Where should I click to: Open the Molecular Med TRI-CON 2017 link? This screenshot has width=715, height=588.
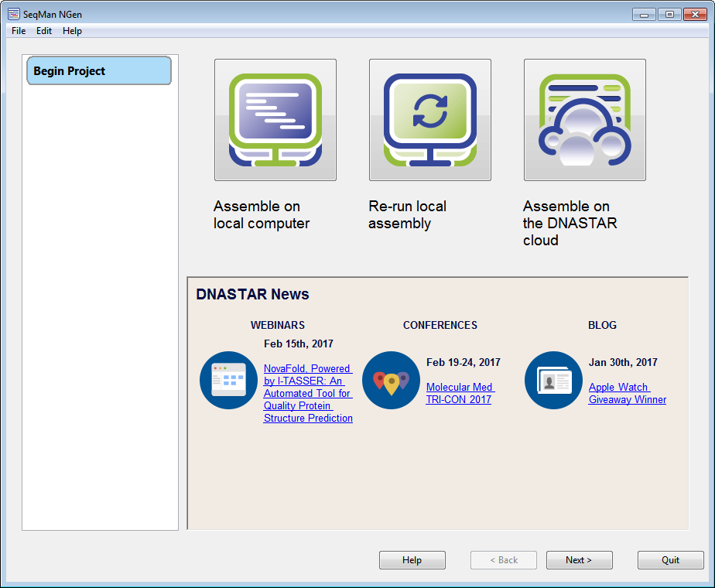[460, 393]
